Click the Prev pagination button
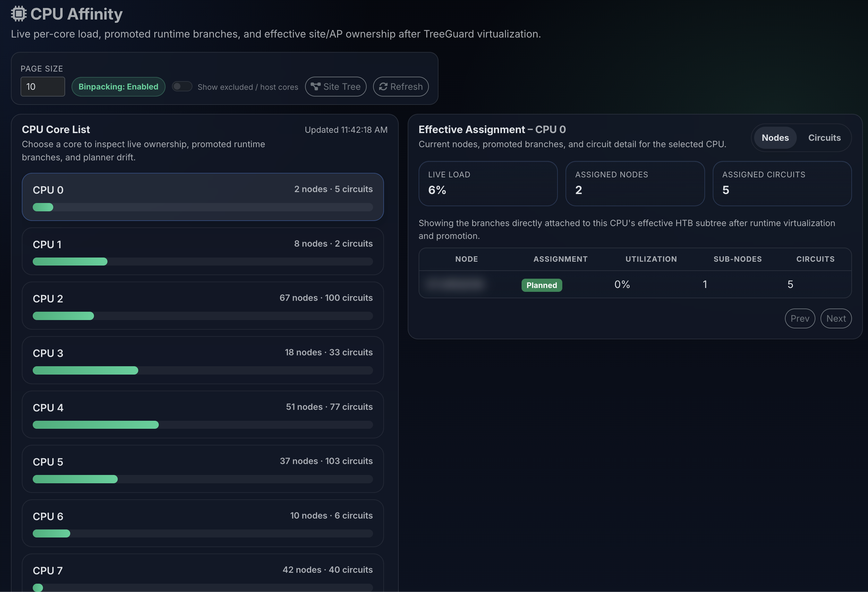Screen dimensions: 868x592 coord(800,318)
